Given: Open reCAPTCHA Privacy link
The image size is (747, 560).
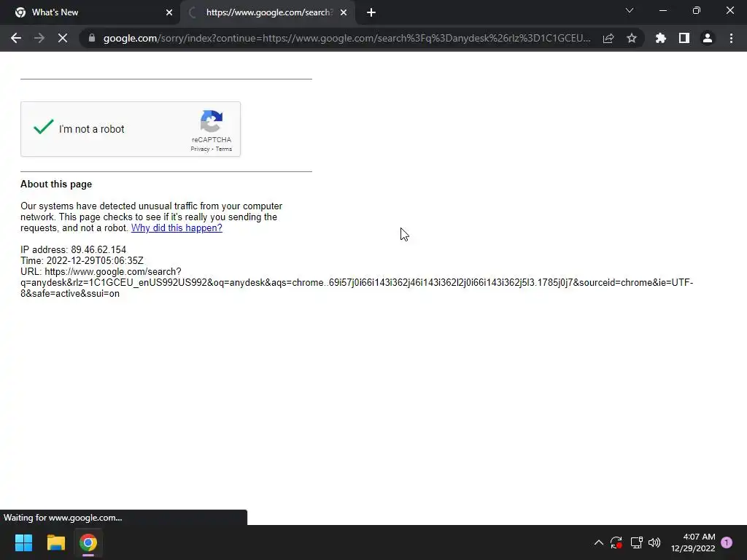Looking at the screenshot, I should (x=200, y=149).
